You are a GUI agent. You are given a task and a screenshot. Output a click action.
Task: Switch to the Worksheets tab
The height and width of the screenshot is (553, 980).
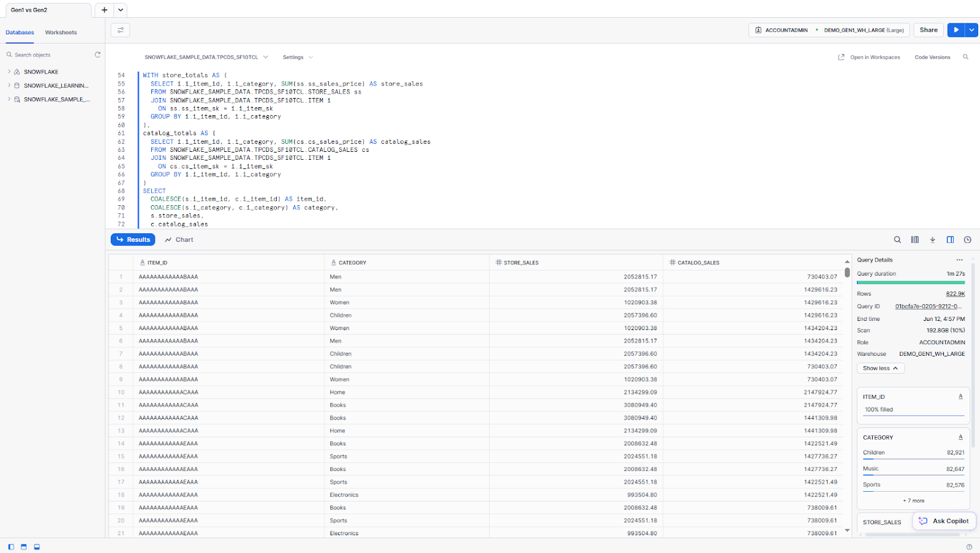pyautogui.click(x=61, y=32)
